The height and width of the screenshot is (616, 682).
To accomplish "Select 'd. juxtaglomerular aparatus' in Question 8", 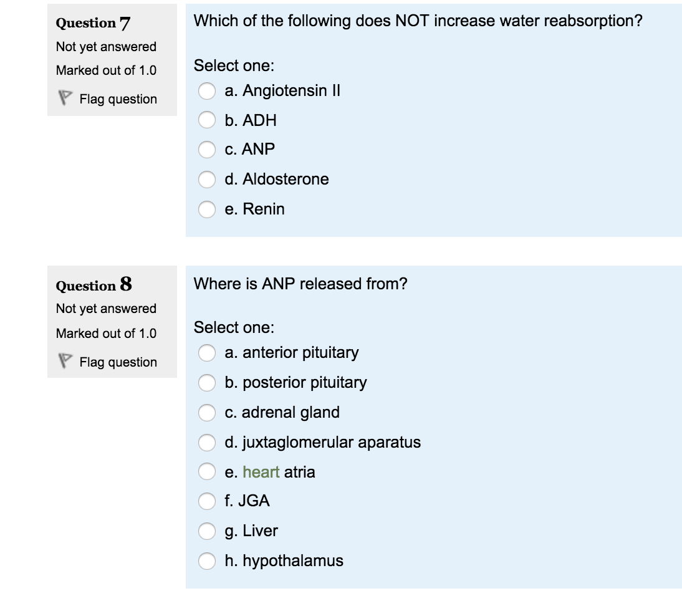I will [207, 442].
